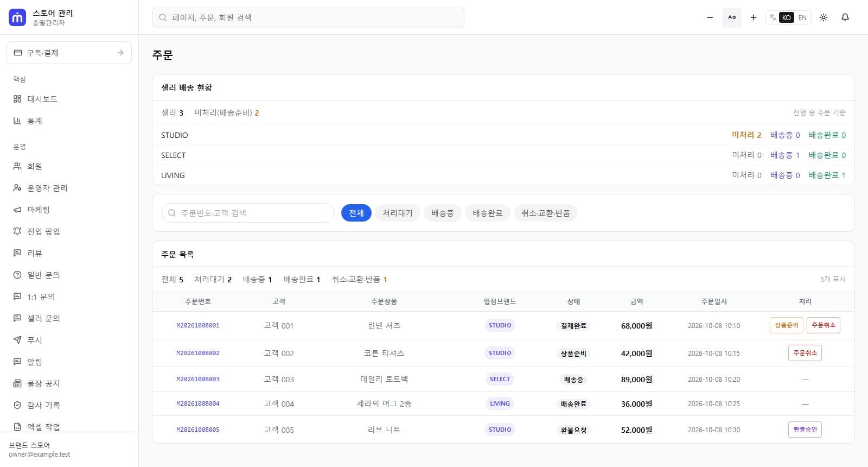
Task: Select the 배송완료 filter chip
Action: click(x=488, y=213)
